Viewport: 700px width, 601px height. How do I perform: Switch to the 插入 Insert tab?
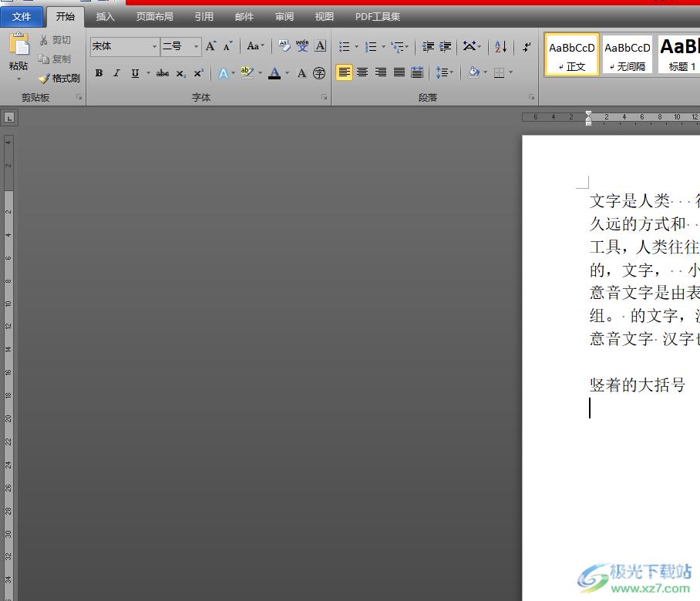[x=106, y=17]
